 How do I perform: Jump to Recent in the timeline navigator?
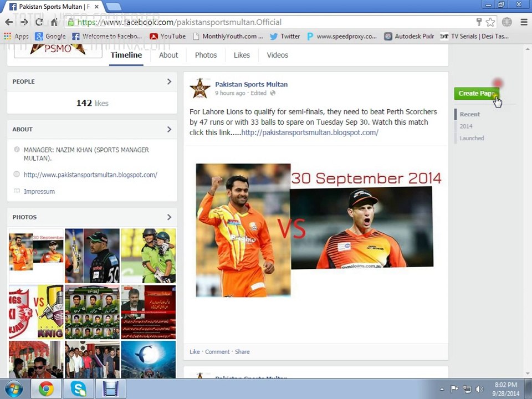point(470,114)
